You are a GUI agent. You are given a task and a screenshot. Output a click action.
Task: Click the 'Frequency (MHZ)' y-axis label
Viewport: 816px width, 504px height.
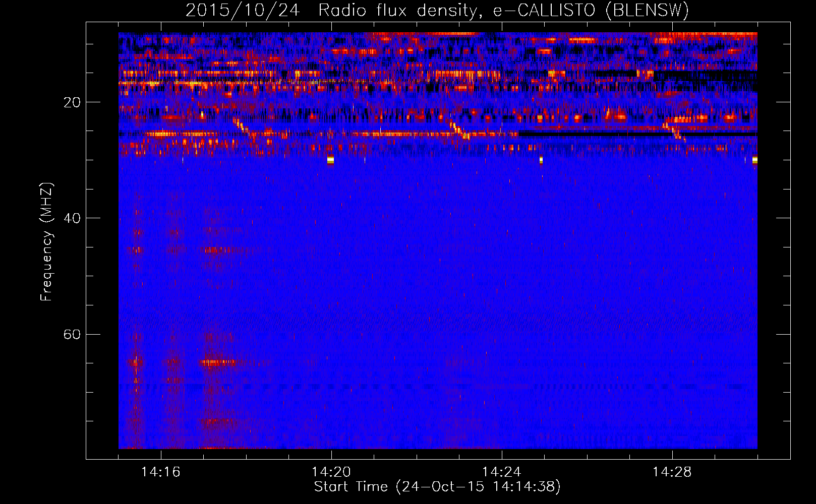pos(46,242)
